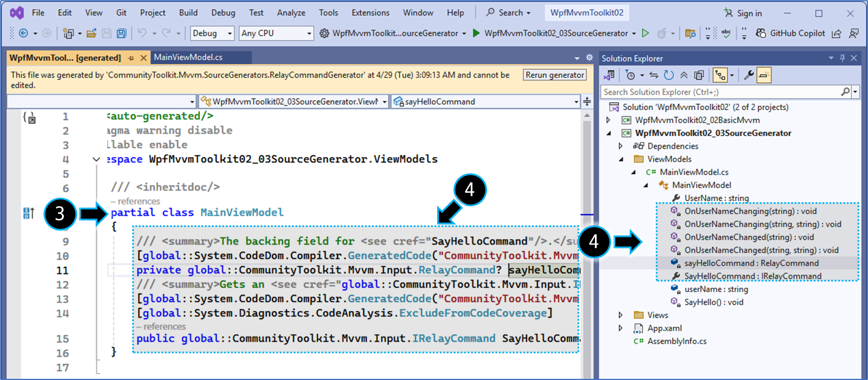Click the Find in Files folder icon
The image size is (868, 380).
coord(690,34)
